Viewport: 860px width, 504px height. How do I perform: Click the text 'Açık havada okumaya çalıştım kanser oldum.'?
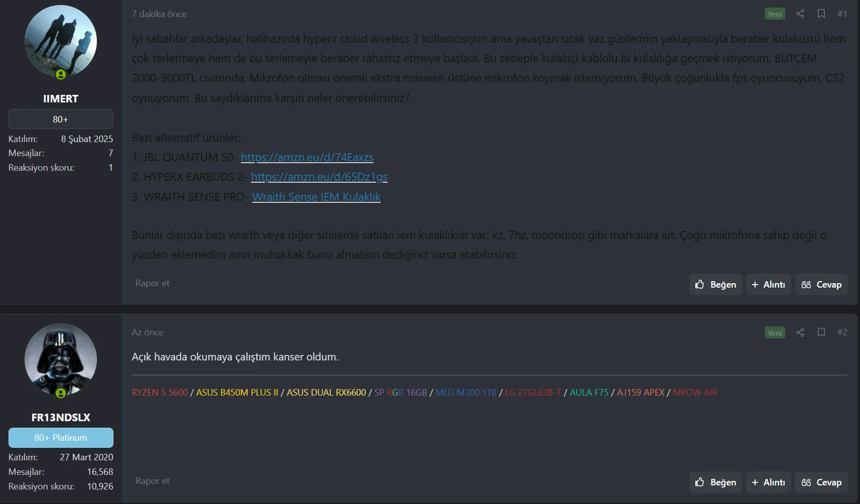235,357
